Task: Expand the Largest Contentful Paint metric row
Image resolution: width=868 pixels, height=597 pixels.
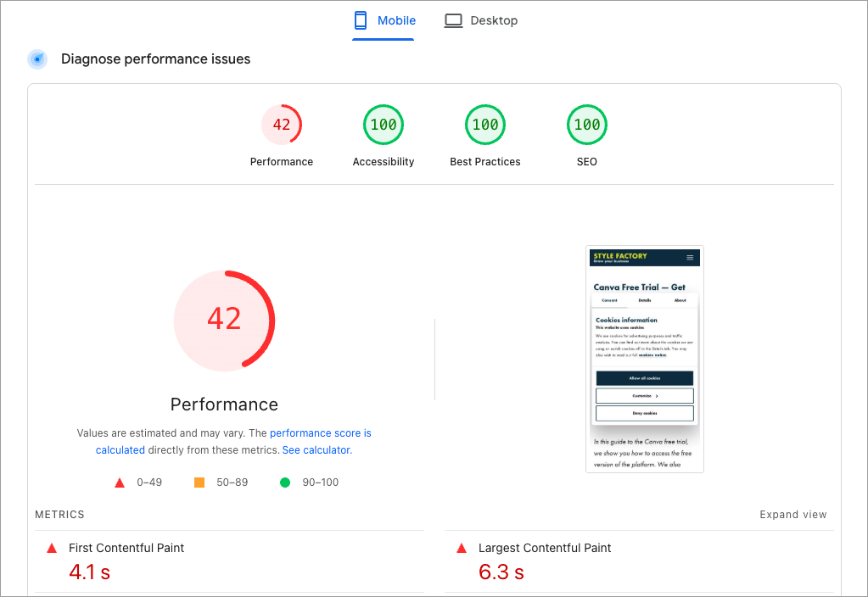Action: coord(544,548)
